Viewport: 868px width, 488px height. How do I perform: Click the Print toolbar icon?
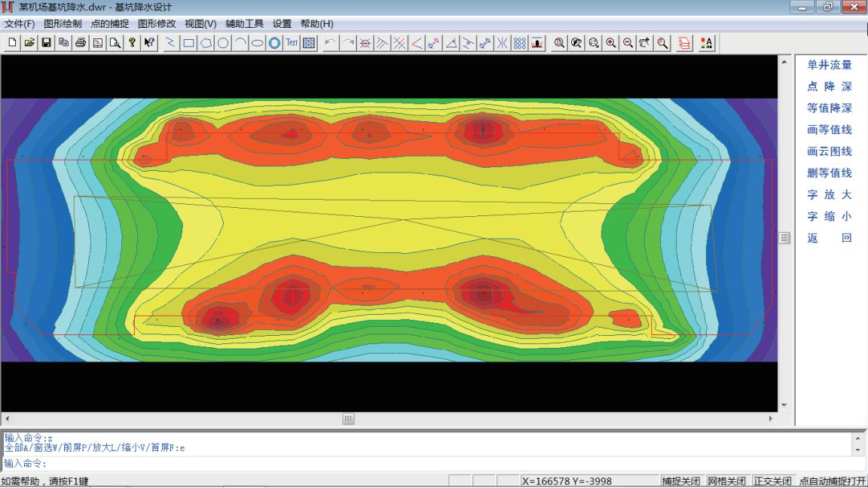coord(81,44)
